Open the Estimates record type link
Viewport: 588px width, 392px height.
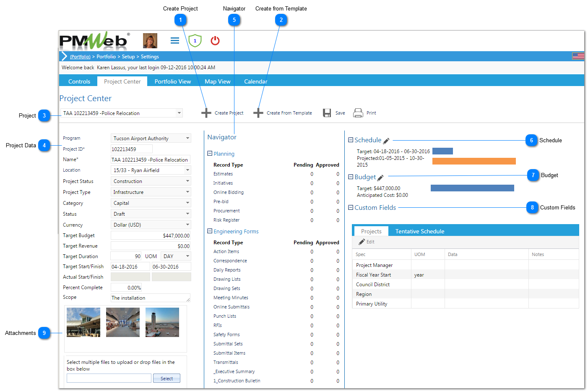tap(223, 174)
